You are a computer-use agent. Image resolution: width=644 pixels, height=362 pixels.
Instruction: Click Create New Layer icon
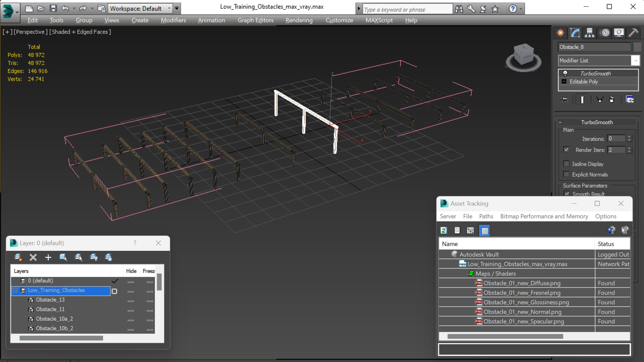[x=18, y=257]
